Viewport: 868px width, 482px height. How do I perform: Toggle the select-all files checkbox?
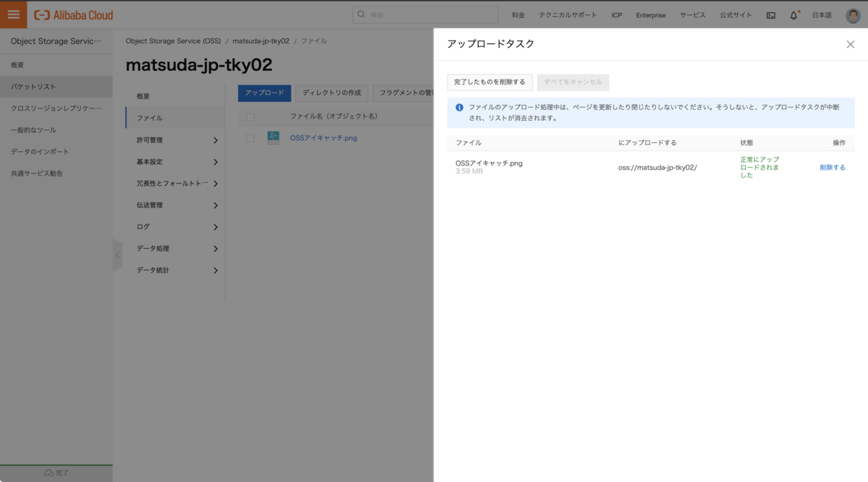click(250, 116)
